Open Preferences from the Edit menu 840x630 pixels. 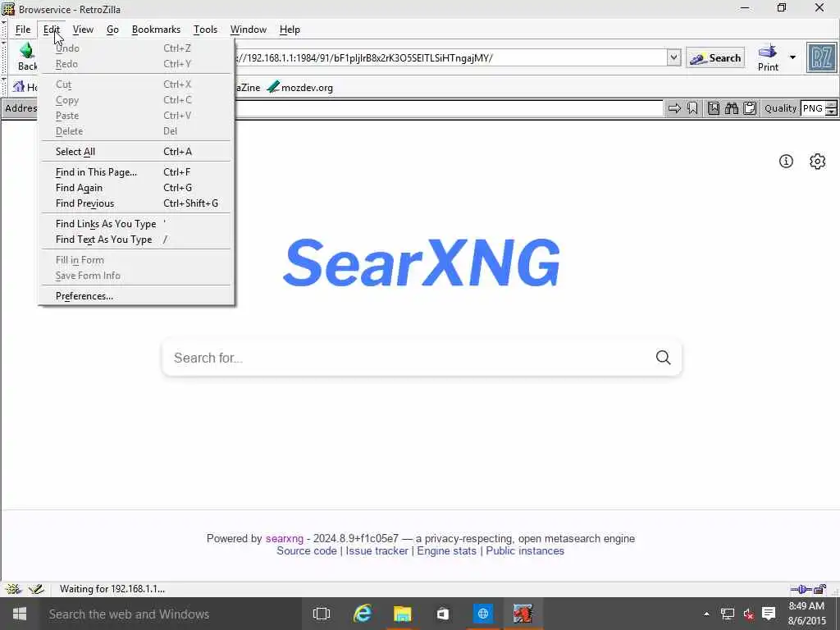tap(136, 296)
